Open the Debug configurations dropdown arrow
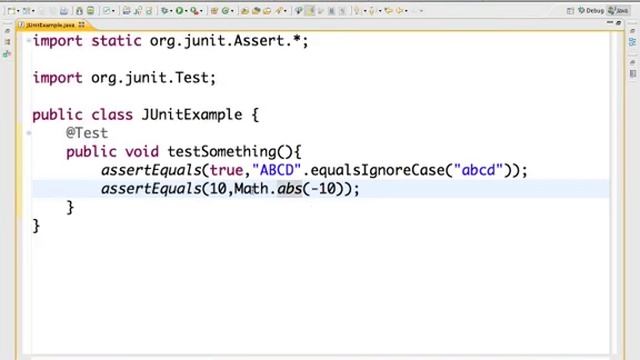This screenshot has width=640, height=360. (171, 11)
